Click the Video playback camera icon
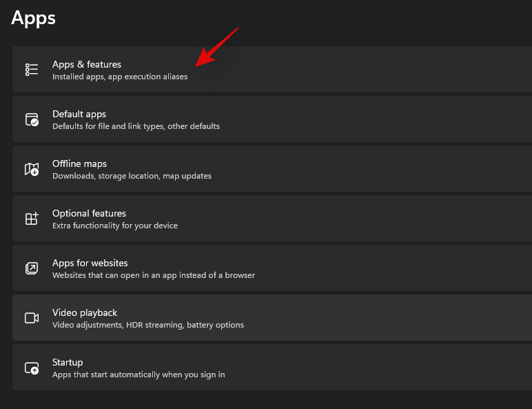 (x=32, y=318)
